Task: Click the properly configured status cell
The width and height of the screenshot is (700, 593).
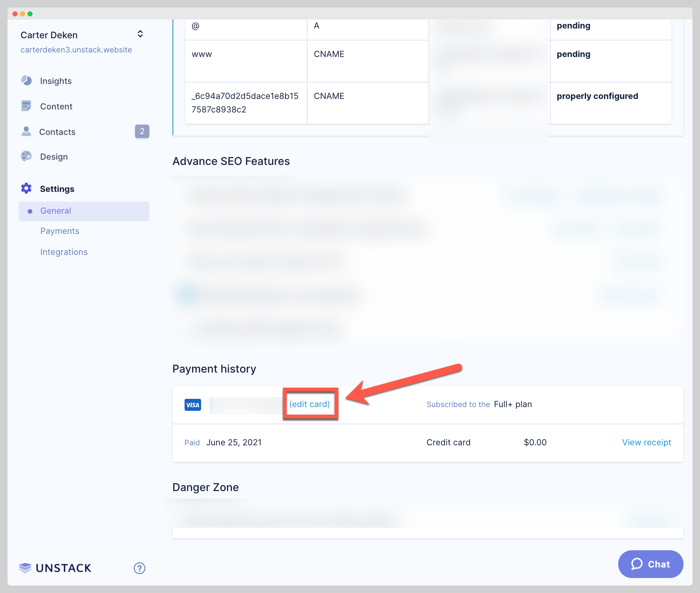Action: click(597, 96)
